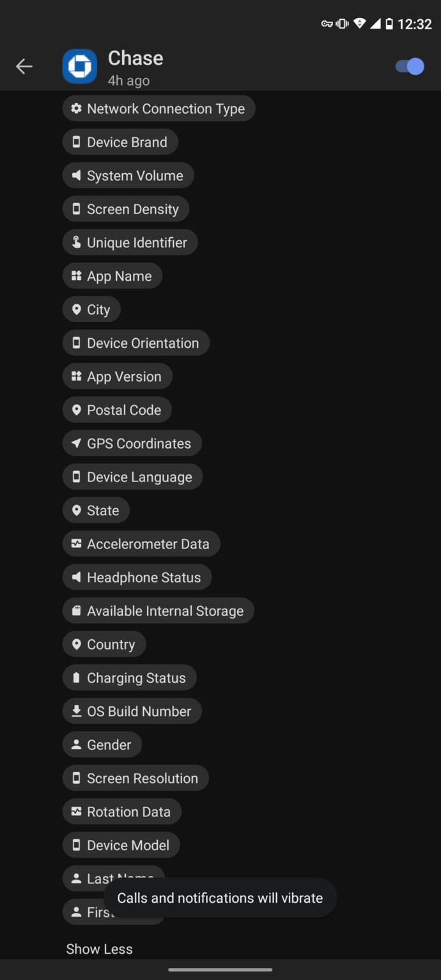
Task: Select the Postal Code chip
Action: 117,410
